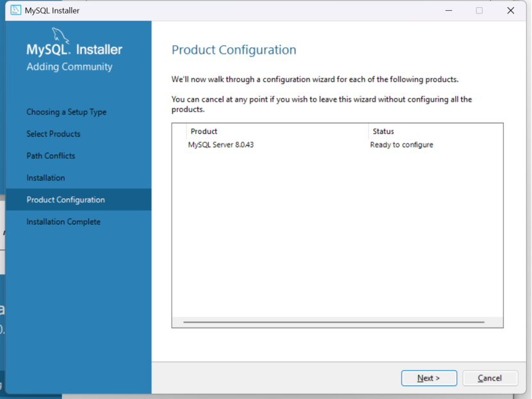Minimize the MySQL Installer window
Screen dimensions: 532x399
(448, 10)
